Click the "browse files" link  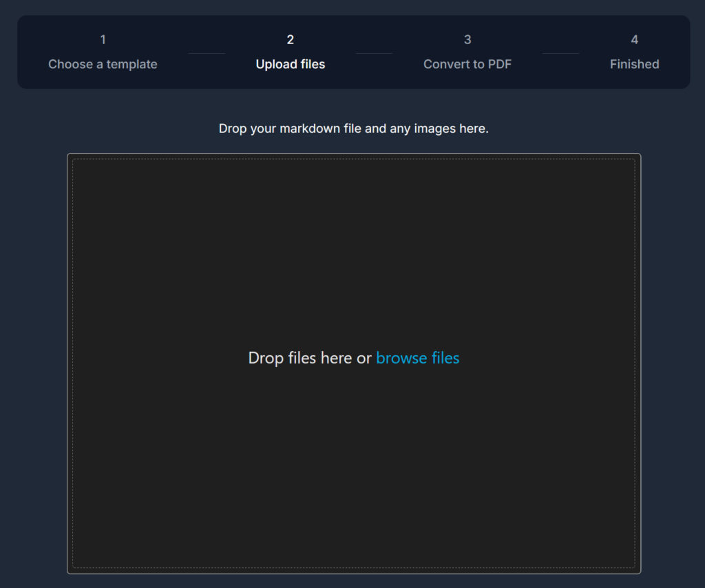[417, 358]
